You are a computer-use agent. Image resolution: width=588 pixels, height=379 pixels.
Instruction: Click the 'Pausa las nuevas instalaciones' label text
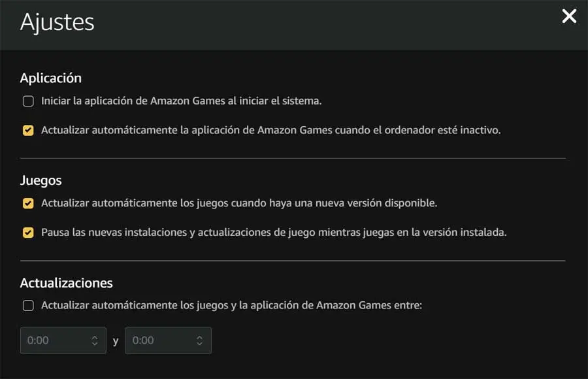[118, 232]
